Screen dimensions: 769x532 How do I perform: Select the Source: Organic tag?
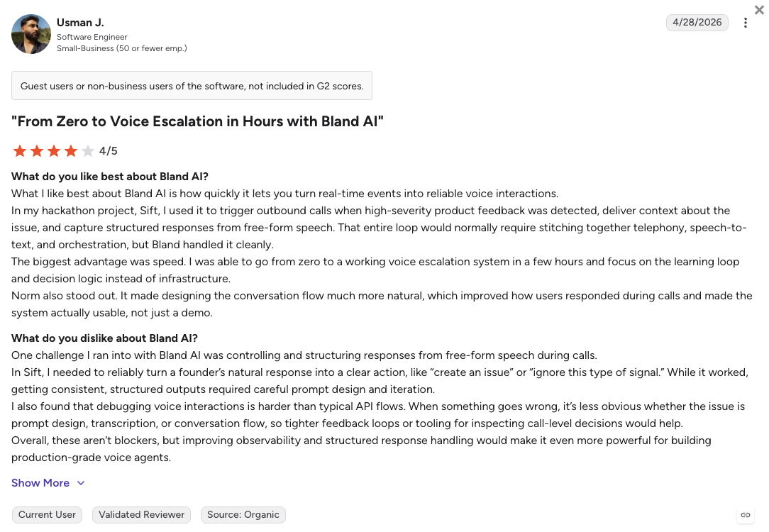[243, 515]
